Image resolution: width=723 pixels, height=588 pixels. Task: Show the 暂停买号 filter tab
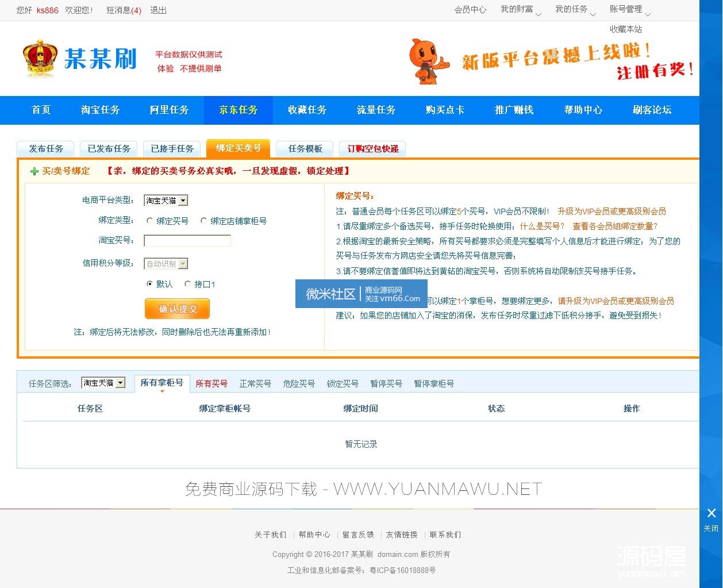click(386, 383)
